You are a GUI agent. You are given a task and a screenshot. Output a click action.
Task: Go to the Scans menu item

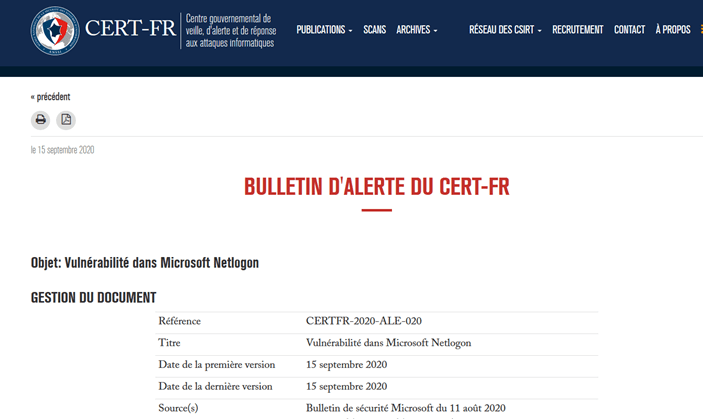coord(375,30)
